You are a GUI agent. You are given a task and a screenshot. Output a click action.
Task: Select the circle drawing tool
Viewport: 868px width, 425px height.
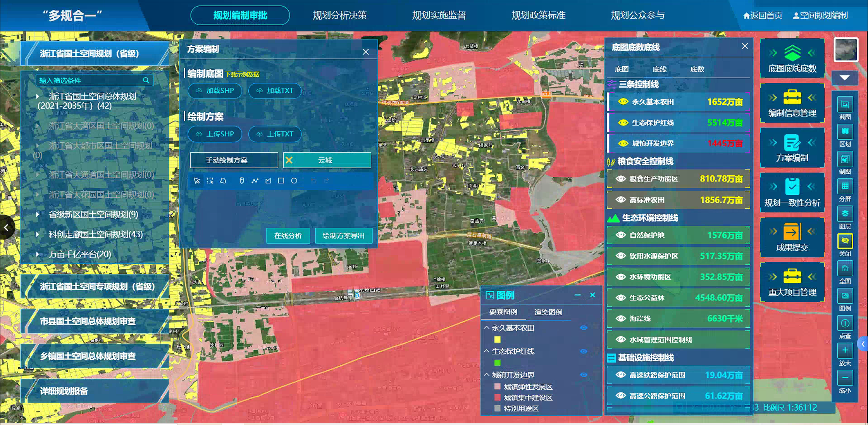(294, 181)
